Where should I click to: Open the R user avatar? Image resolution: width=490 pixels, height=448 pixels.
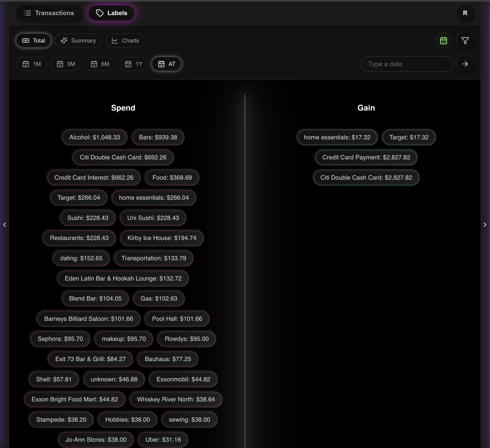click(465, 13)
